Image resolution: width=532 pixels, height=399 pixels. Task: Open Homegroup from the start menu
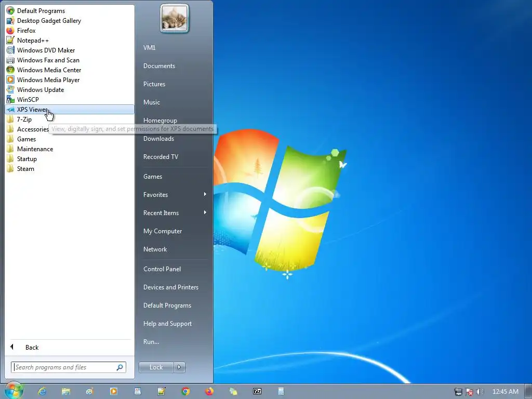click(x=174, y=120)
